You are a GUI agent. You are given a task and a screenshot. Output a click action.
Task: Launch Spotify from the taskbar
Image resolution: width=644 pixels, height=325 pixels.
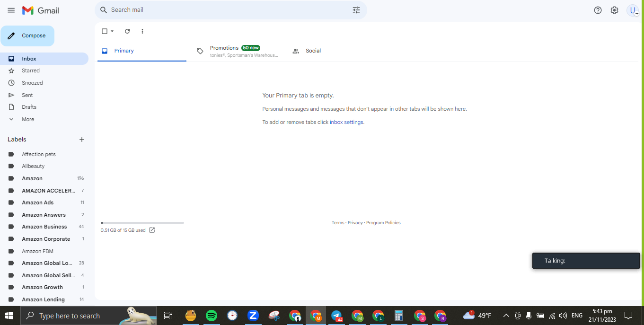[212, 316]
